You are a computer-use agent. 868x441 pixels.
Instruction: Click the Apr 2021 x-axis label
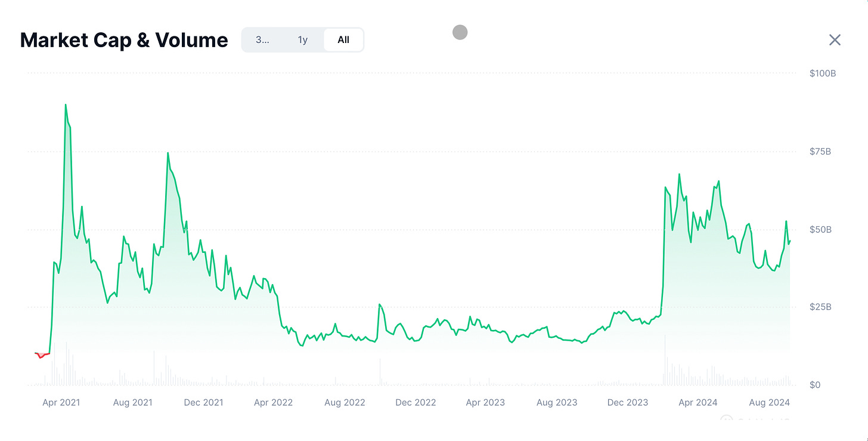point(61,403)
